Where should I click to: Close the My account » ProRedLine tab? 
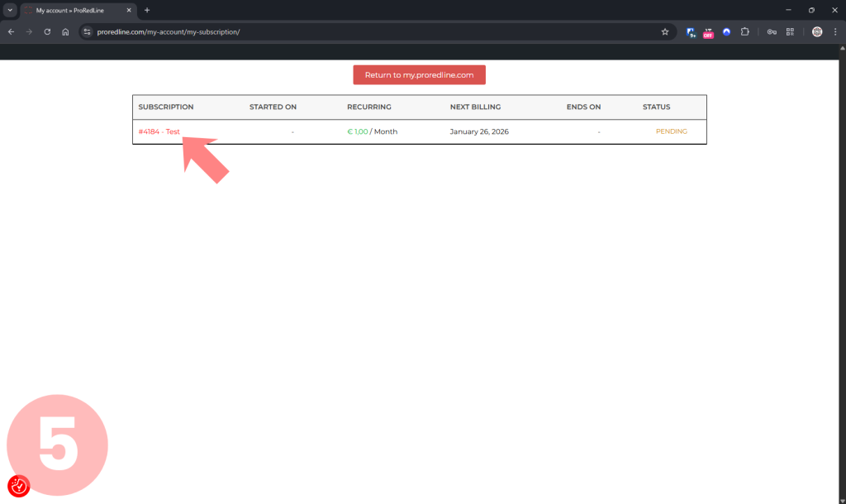(129, 10)
